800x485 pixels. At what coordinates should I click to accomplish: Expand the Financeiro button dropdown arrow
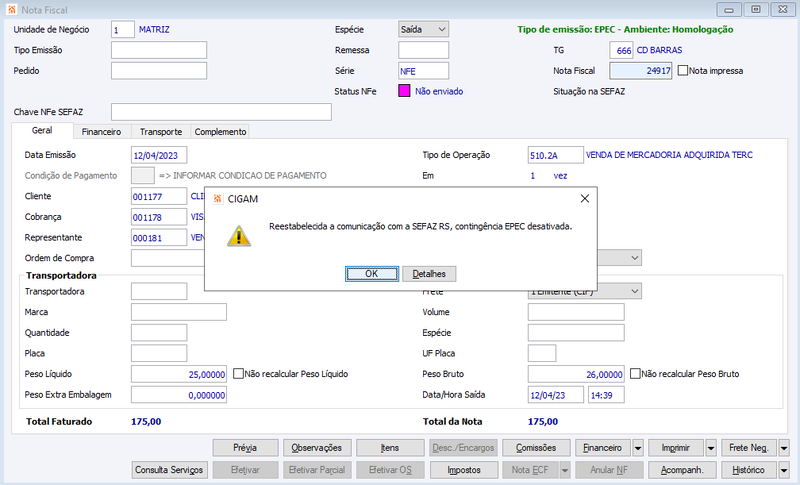[638, 448]
